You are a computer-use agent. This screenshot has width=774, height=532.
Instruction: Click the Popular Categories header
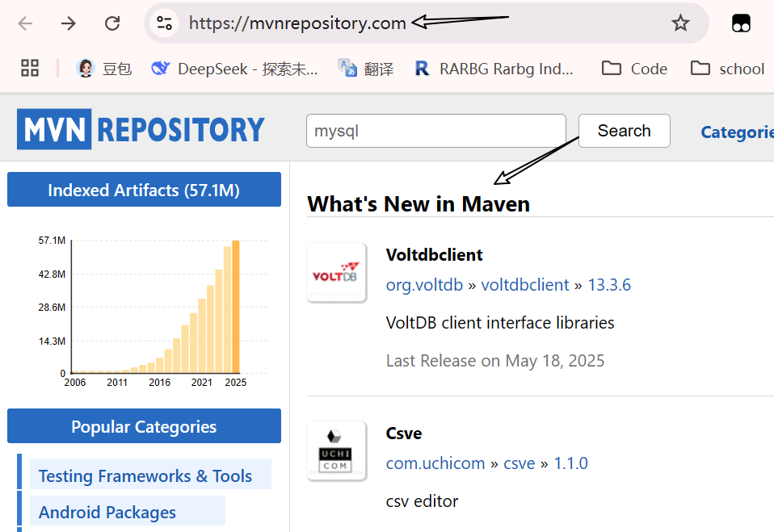tap(144, 426)
